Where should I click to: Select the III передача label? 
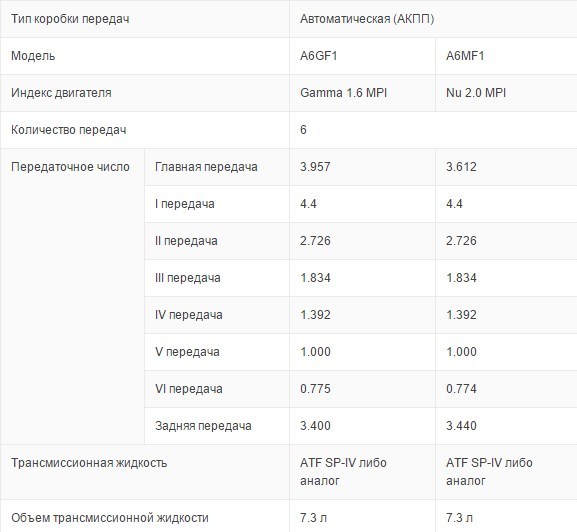pos(187,278)
